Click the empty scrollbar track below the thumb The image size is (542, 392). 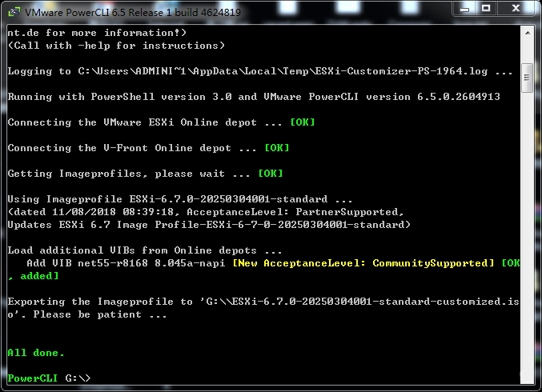click(x=528, y=240)
